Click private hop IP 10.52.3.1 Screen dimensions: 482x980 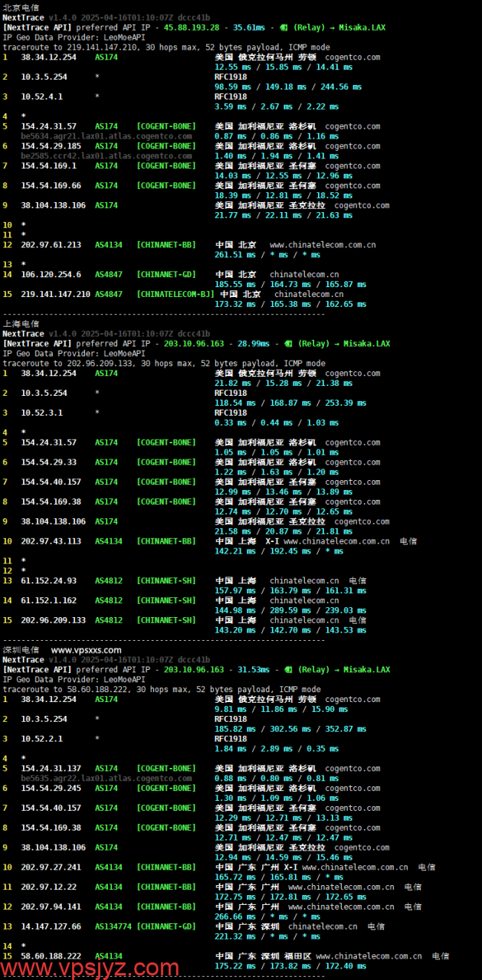[41, 413]
